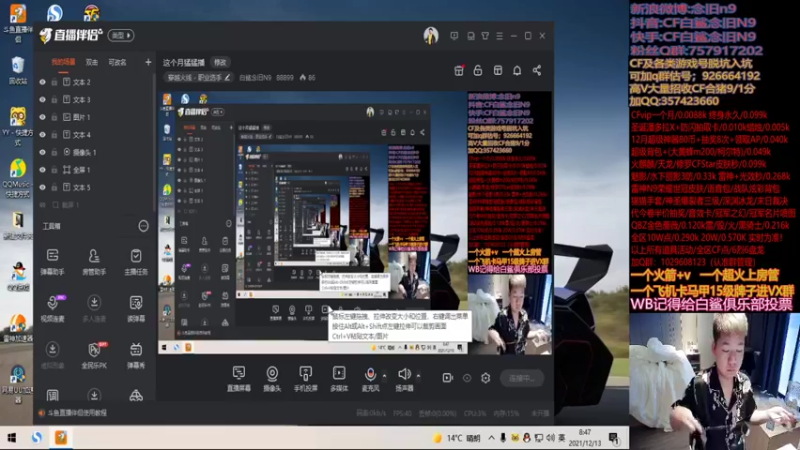This screenshot has height=450, width=800.
Task: Add a 手机投屏 source
Action: [x=306, y=379]
